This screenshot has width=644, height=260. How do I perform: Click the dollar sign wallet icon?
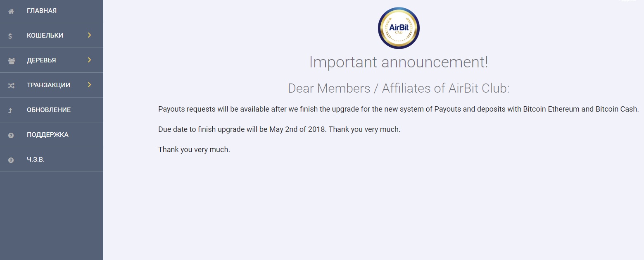tap(10, 36)
